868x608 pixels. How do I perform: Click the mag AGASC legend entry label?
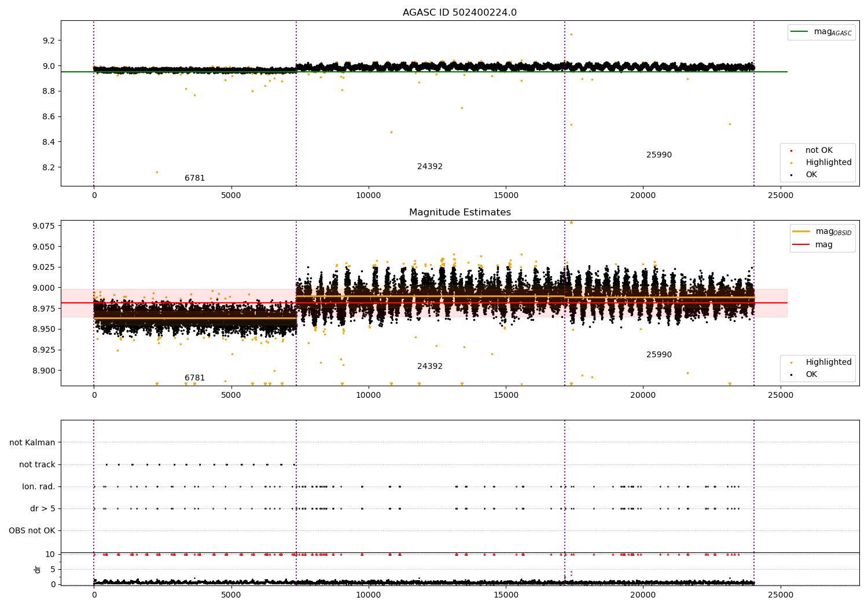(833, 32)
